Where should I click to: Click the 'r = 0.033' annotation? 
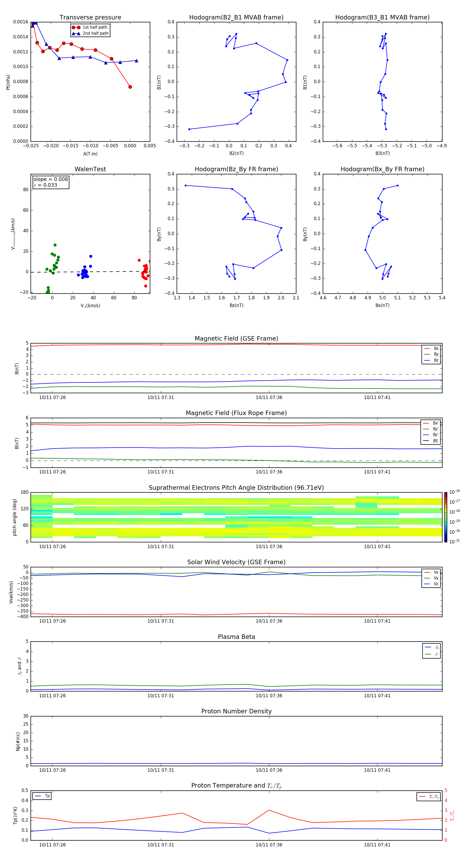pyautogui.click(x=45, y=185)
